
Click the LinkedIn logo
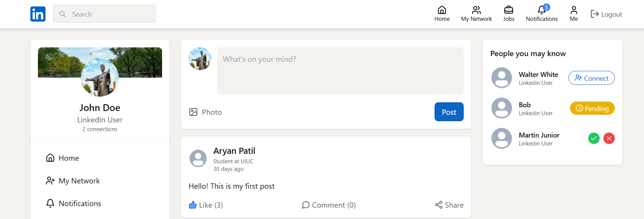pyautogui.click(x=38, y=14)
